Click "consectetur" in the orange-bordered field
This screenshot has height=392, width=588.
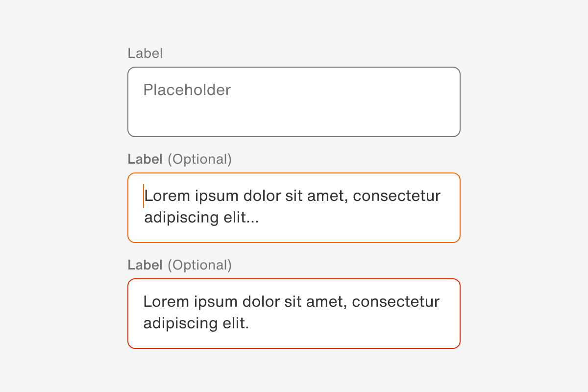(x=396, y=196)
